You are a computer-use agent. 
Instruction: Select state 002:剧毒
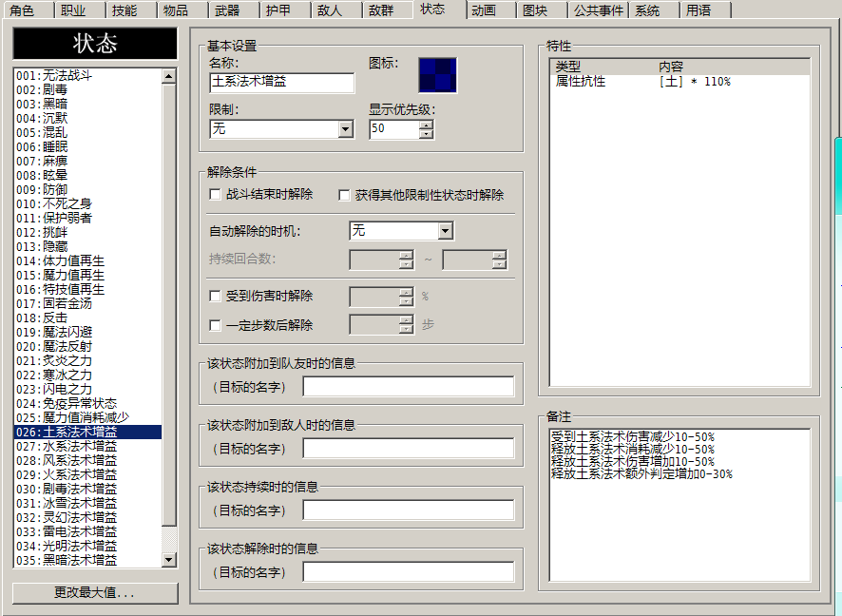pyautogui.click(x=88, y=89)
